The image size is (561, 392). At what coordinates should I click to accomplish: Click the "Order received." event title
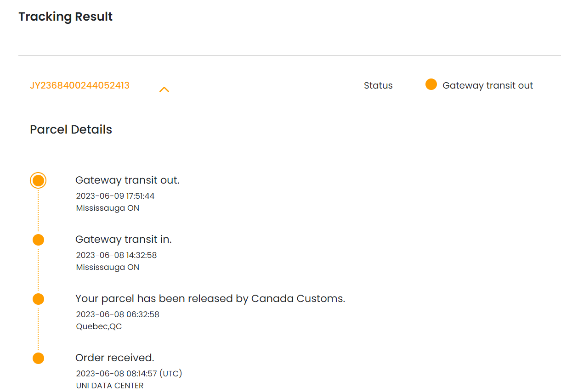114,358
